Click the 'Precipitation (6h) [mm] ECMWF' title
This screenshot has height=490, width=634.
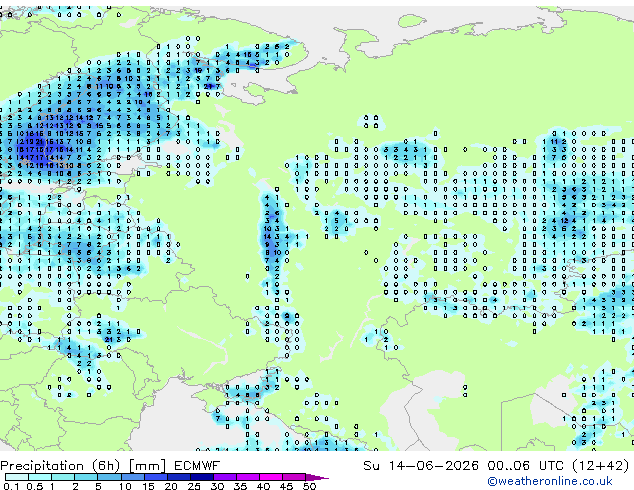110,466
